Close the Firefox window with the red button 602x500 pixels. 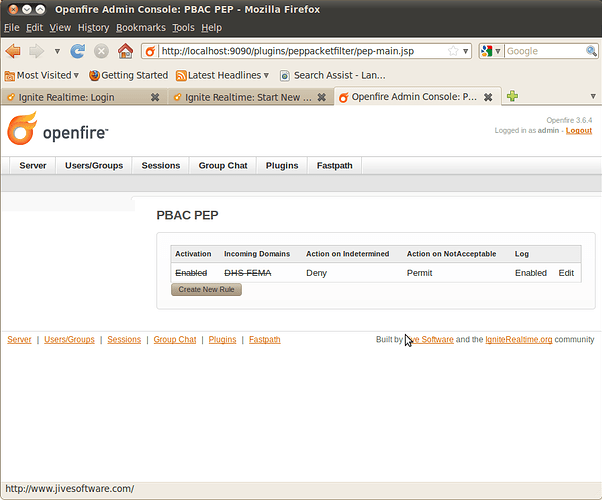coord(13,9)
